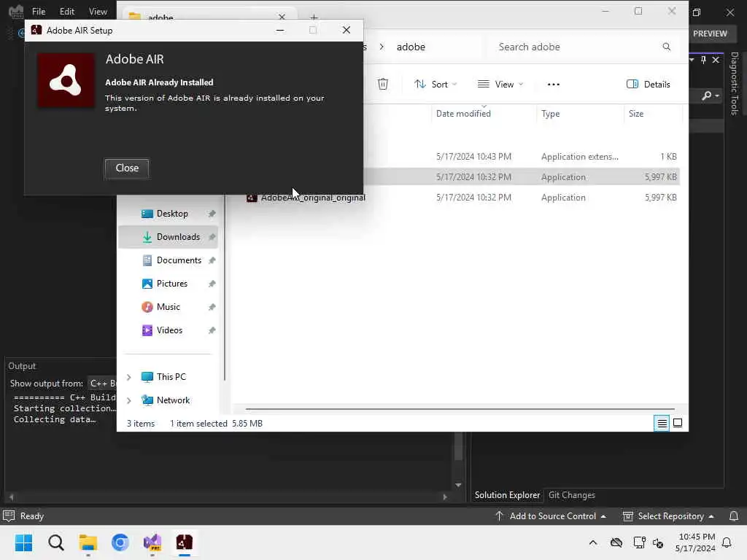
Task: Click the Visual Studio notifications bell icon
Action: coord(734,516)
